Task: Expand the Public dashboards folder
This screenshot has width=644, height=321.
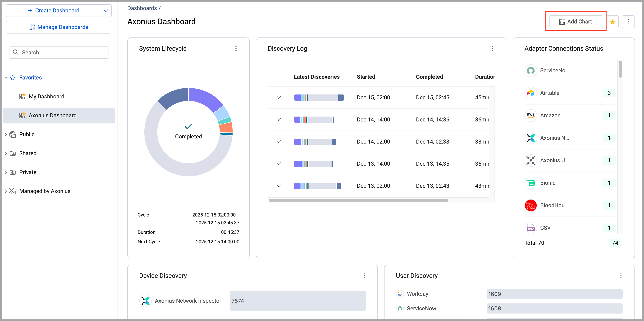Action: point(6,134)
